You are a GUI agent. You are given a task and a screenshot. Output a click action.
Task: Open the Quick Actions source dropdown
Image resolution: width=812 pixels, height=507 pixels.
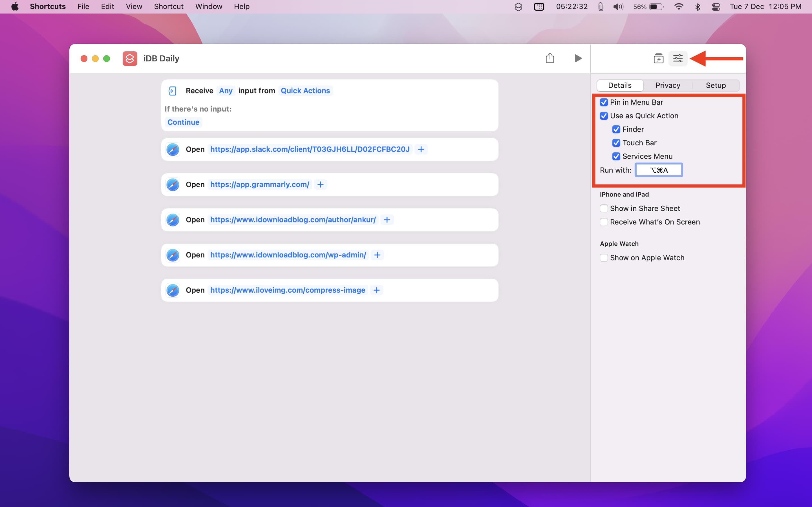305,90
